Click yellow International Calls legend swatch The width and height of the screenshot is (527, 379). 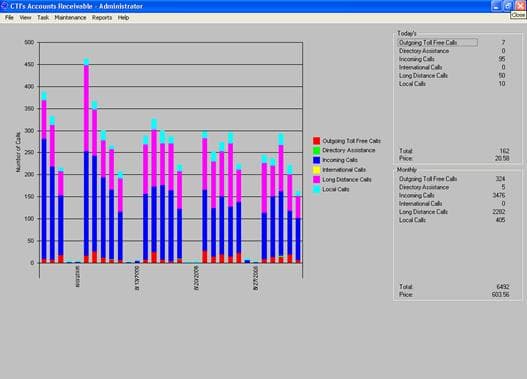pos(317,170)
